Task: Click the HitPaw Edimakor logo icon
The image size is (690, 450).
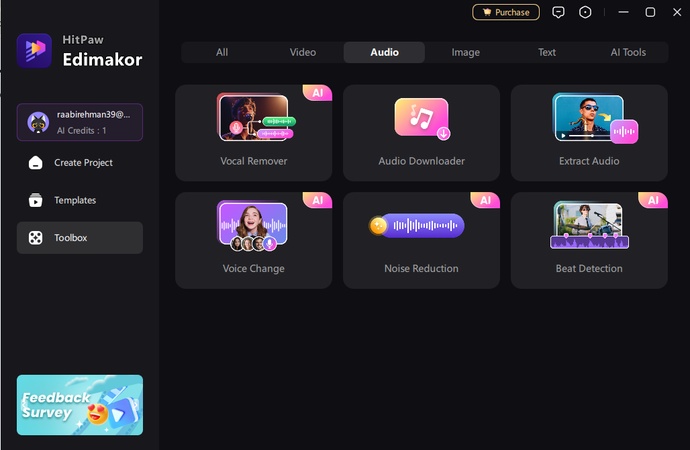Action: point(34,51)
